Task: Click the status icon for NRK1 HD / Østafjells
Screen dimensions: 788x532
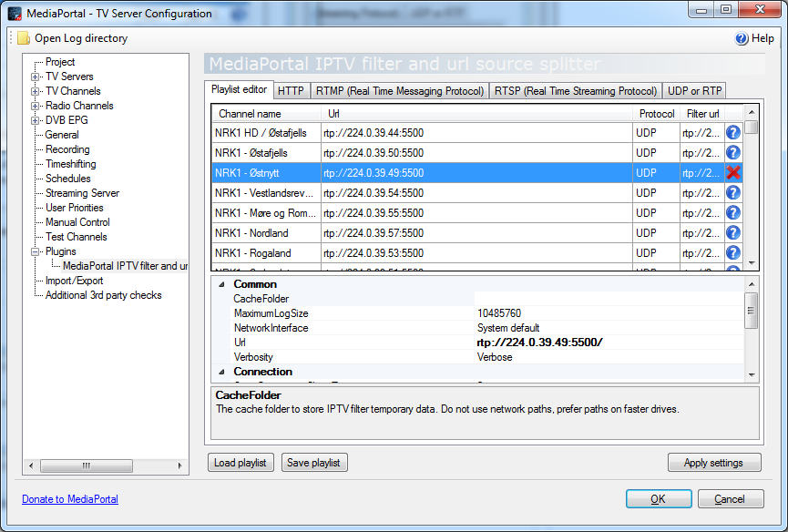Action: pyautogui.click(x=733, y=133)
